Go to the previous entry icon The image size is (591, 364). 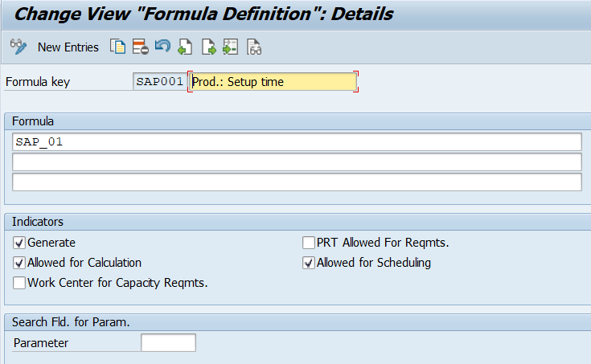click(185, 47)
